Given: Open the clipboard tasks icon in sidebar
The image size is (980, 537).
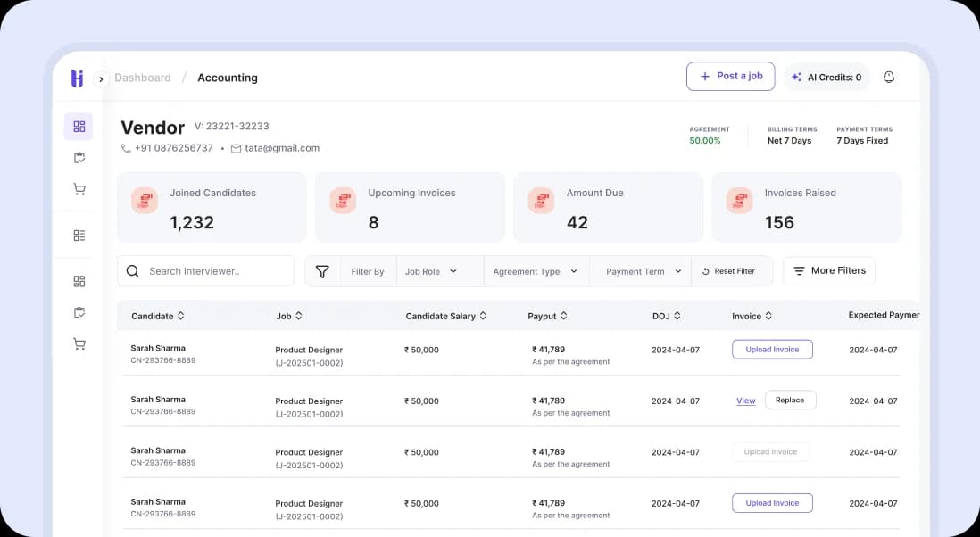Looking at the screenshot, I should click(79, 156).
